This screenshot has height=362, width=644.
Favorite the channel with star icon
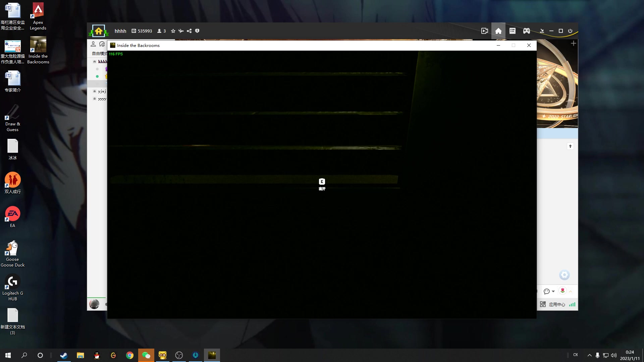click(173, 31)
